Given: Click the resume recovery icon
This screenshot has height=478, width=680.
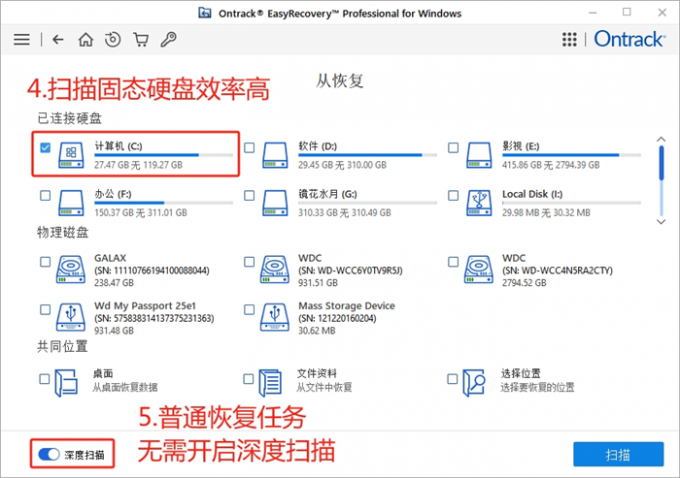Looking at the screenshot, I should [x=113, y=40].
